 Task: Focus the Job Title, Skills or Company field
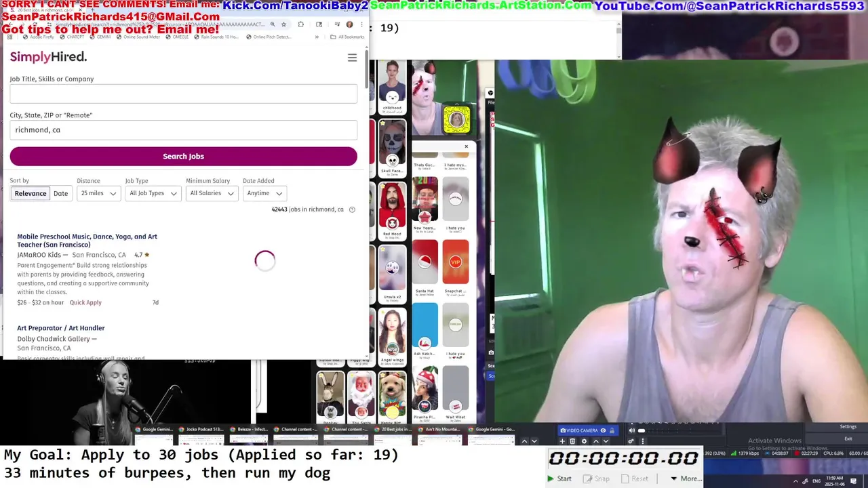pyautogui.click(x=183, y=94)
